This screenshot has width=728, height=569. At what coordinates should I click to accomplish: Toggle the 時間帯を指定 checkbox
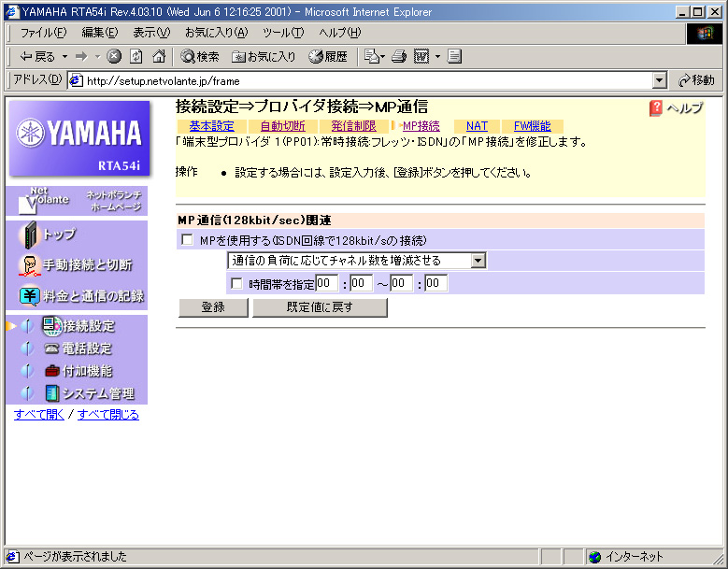[236, 283]
